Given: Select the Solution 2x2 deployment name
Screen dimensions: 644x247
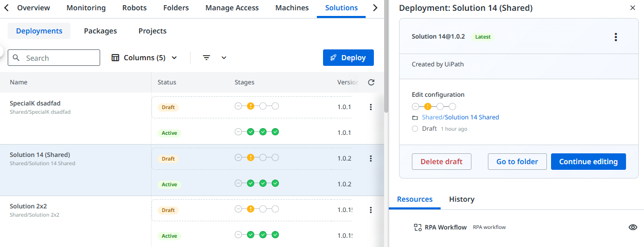Looking at the screenshot, I should coord(28,206).
